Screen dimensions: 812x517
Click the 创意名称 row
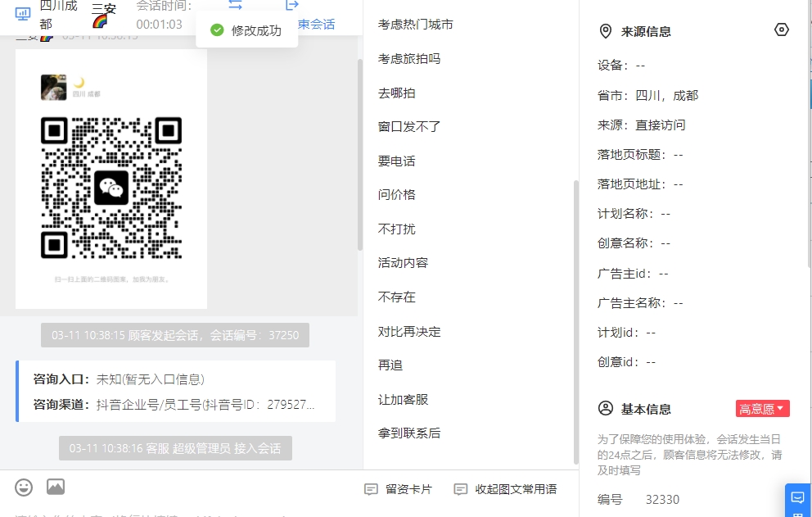point(634,243)
